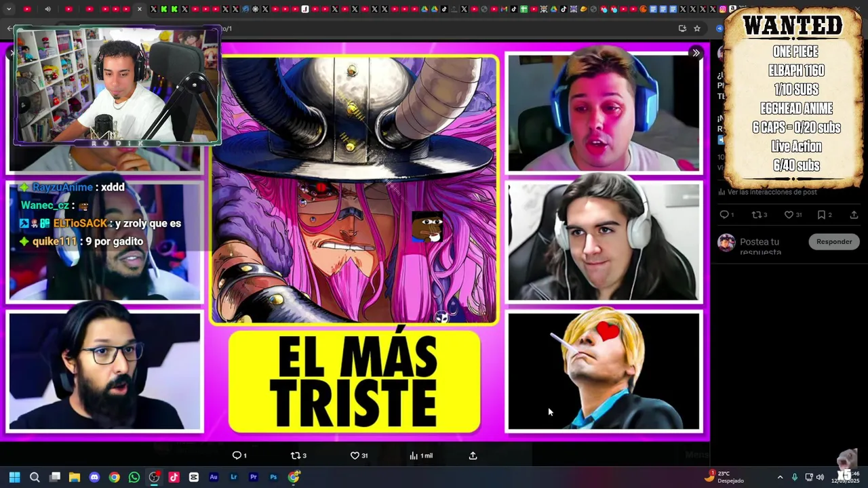Image resolution: width=868 pixels, height=488 pixels.
Task: Click share icon in right post panel
Action: 854,215
